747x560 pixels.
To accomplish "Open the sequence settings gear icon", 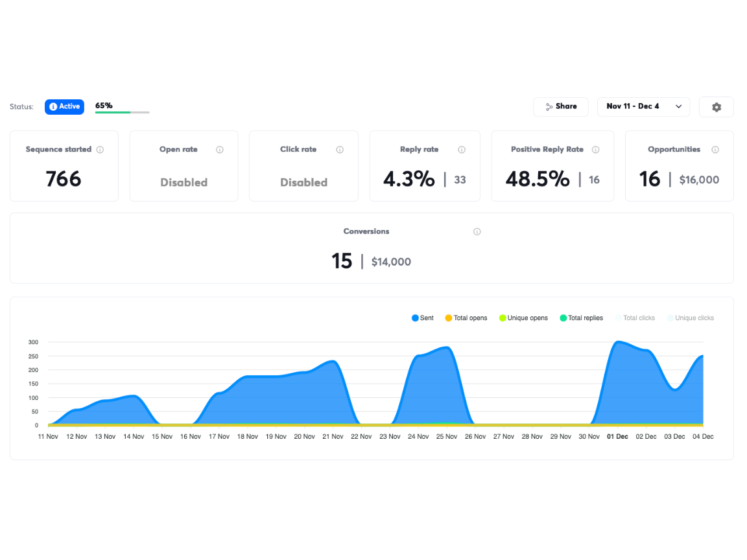I will point(716,106).
